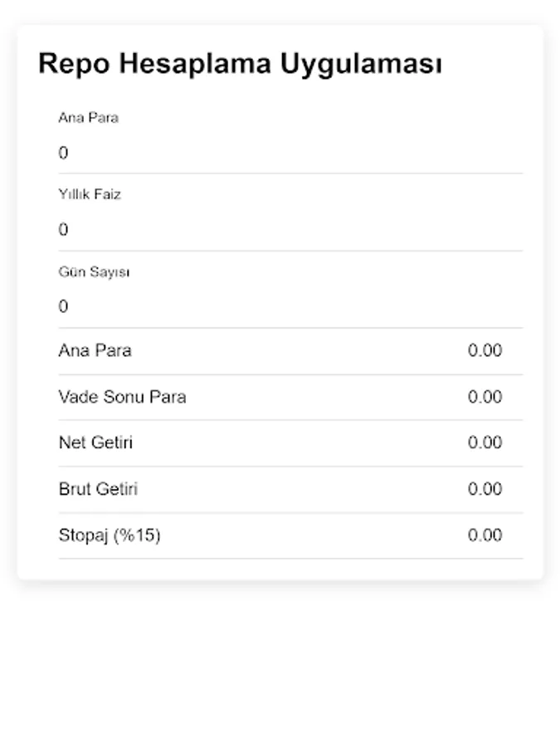This screenshot has width=560, height=747.
Task: Click the Vade Sonu Para amount
Action: pyautogui.click(x=485, y=397)
